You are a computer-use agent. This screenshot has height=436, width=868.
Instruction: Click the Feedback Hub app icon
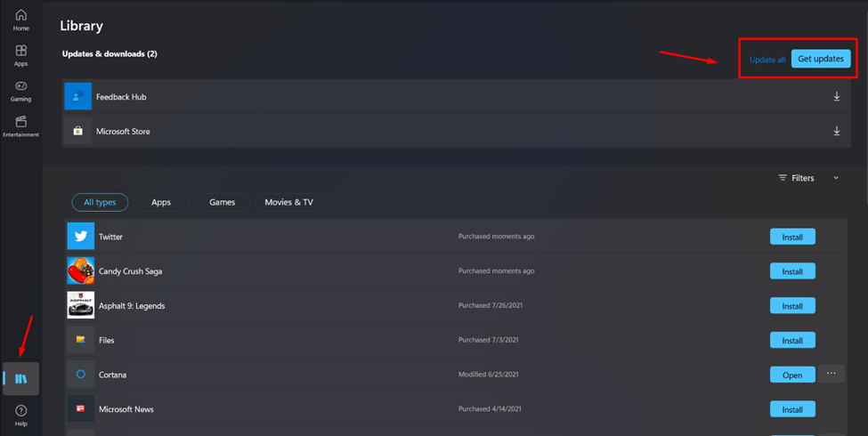click(x=78, y=96)
